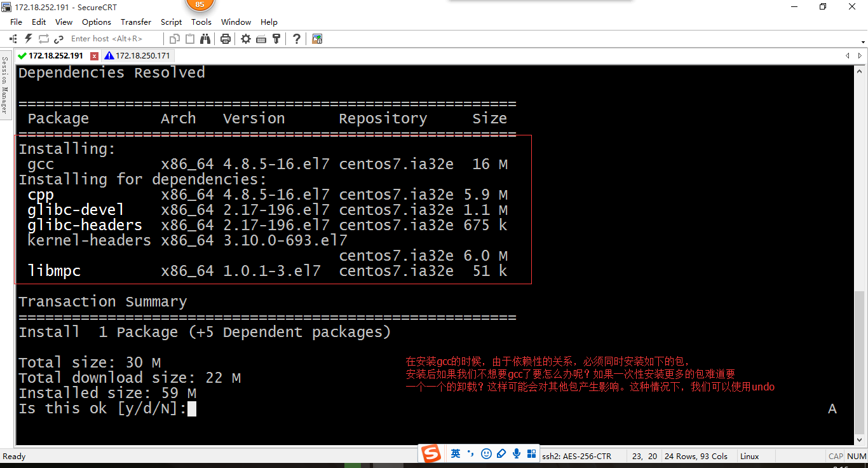Image resolution: width=868 pixels, height=468 pixels.
Task: Click the ssh2: AES-256-CTR status entry
Action: pyautogui.click(x=576, y=456)
